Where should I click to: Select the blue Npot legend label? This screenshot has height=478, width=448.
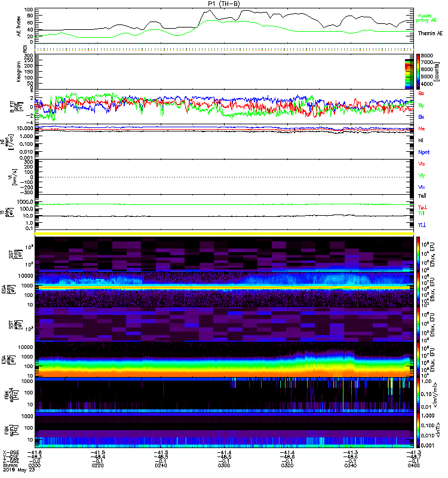[x=424, y=152]
